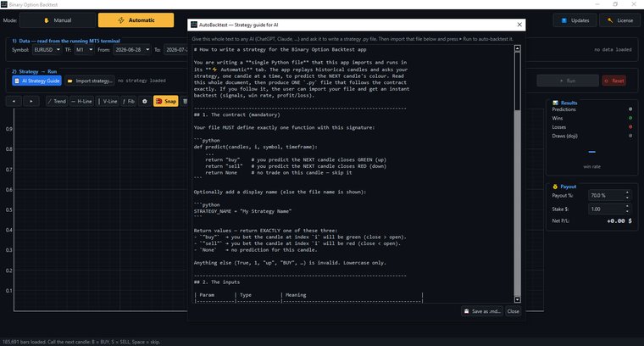This screenshot has width=644, height=346.
Task: Click the Close button in guide dialog
Action: (513, 311)
